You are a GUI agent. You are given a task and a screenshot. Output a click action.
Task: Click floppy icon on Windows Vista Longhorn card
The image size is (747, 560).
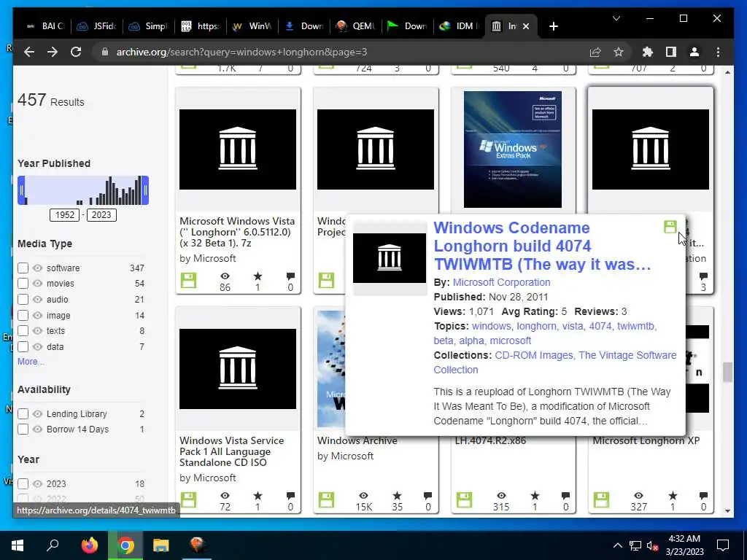(x=189, y=280)
